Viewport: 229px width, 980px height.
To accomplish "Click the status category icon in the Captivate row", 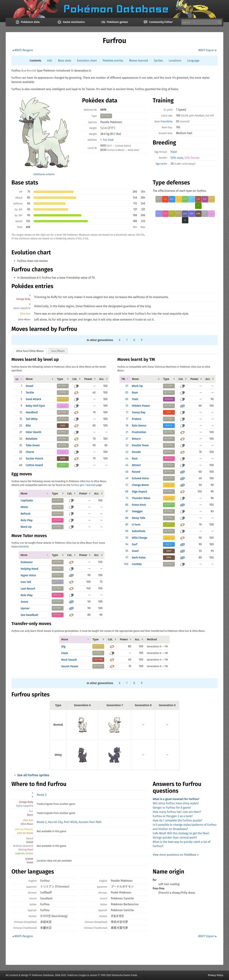I will click(x=71, y=501).
